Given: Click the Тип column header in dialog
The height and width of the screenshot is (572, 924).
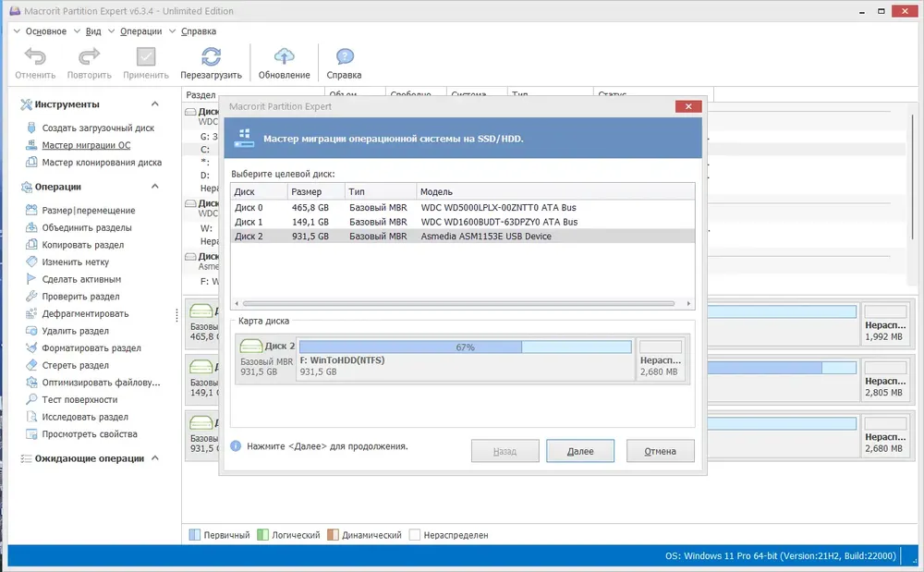Looking at the screenshot, I should coord(381,192).
